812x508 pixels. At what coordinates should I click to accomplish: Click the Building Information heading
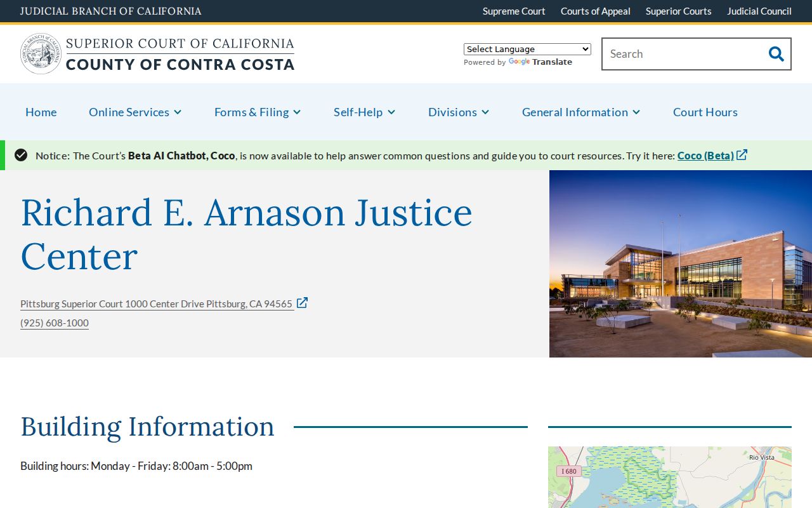pyautogui.click(x=147, y=427)
